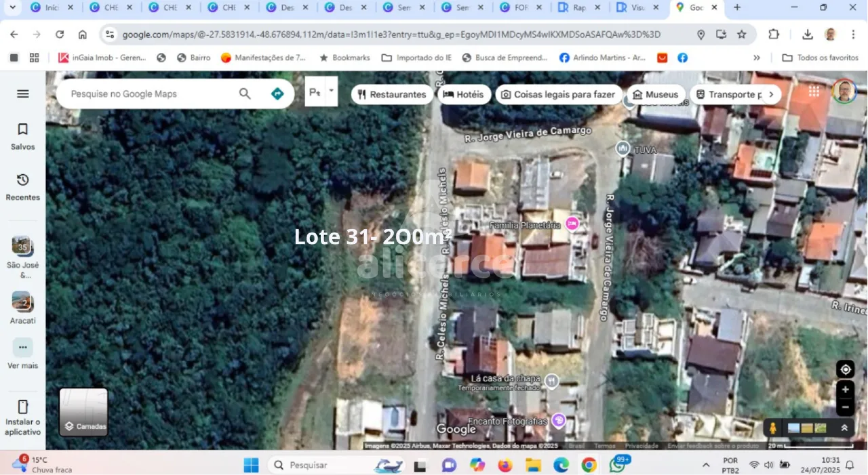Switch to the Início browser tab
Viewport: 868px width, 475px height.
(x=52, y=7)
